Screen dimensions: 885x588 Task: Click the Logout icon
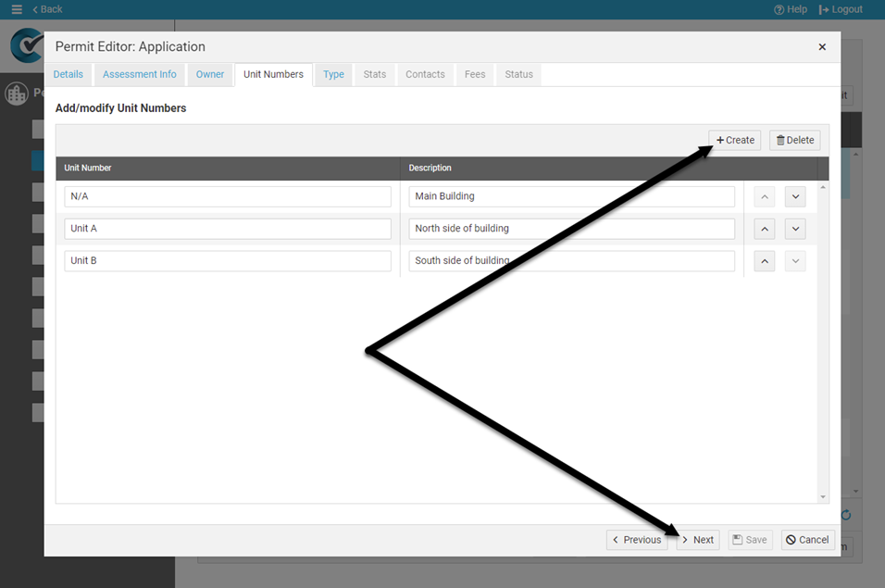(x=825, y=9)
